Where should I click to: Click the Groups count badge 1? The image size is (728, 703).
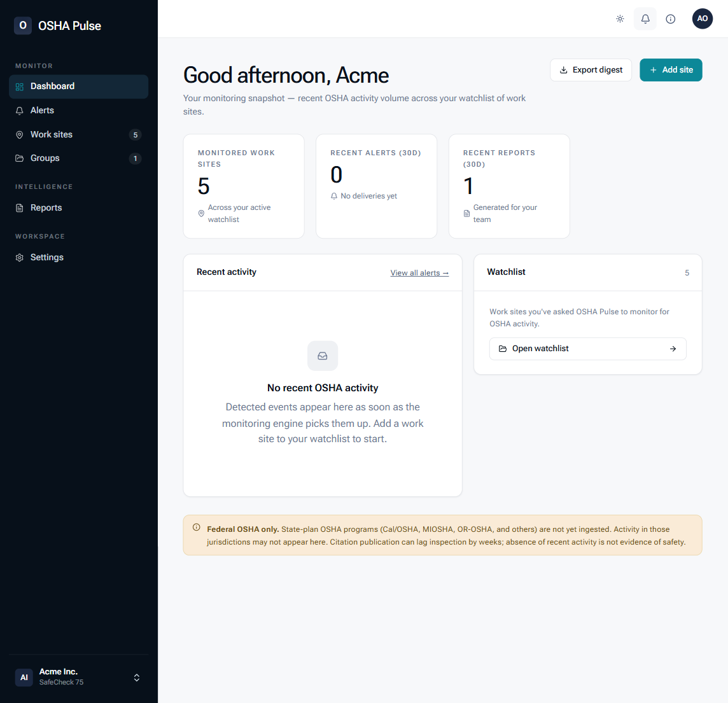(x=135, y=158)
